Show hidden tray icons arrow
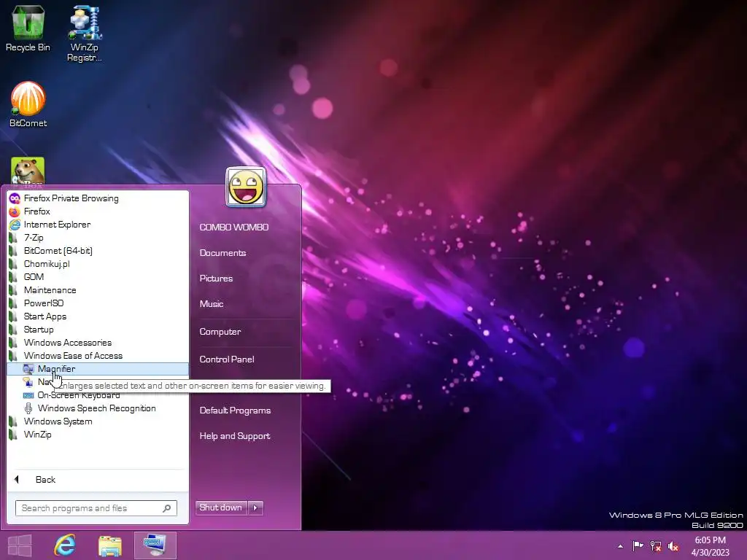This screenshot has width=747, height=560. 620,546
